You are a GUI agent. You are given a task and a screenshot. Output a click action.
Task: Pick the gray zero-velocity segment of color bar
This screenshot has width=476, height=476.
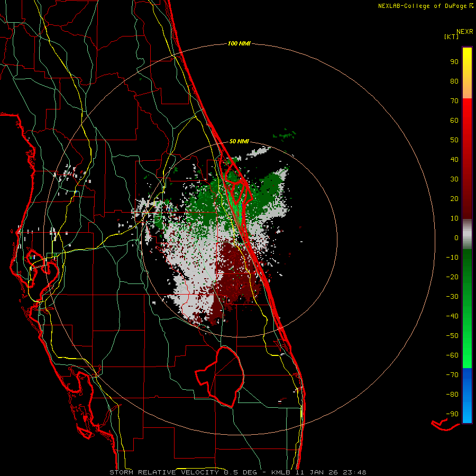click(x=467, y=234)
